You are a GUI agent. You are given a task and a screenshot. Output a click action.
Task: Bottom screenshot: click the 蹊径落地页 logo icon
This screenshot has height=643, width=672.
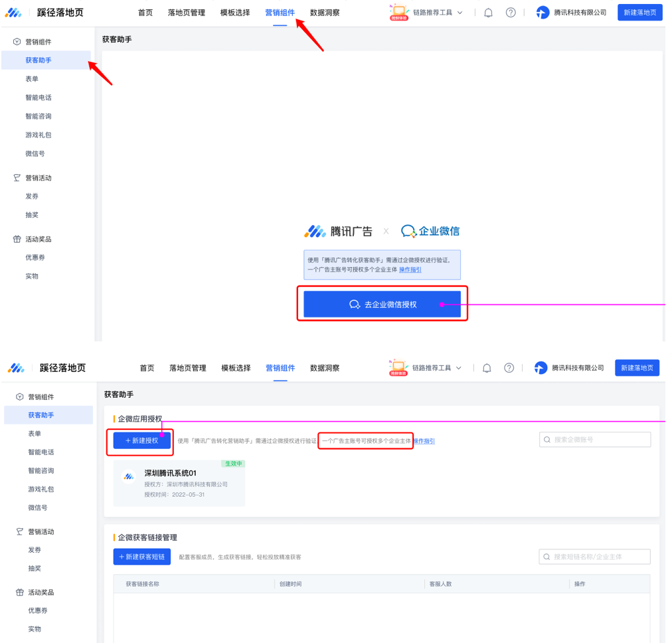(x=16, y=368)
